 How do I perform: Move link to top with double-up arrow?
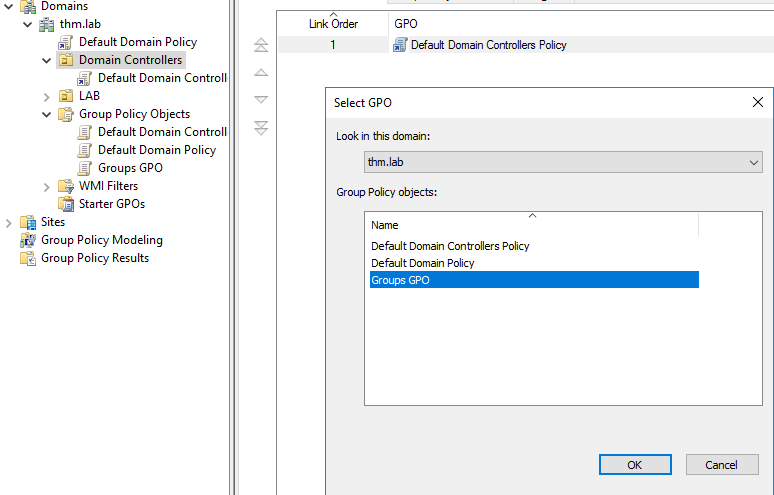261,45
